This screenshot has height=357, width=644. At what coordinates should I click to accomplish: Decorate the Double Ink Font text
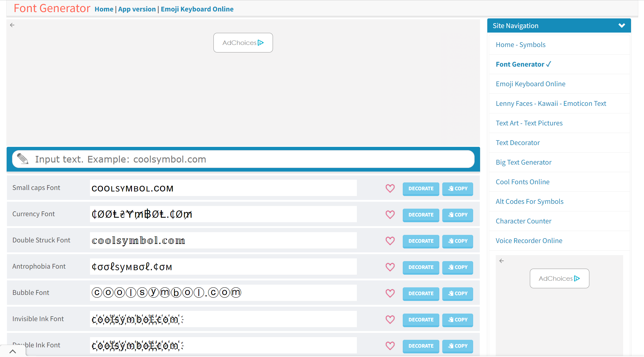421,346
